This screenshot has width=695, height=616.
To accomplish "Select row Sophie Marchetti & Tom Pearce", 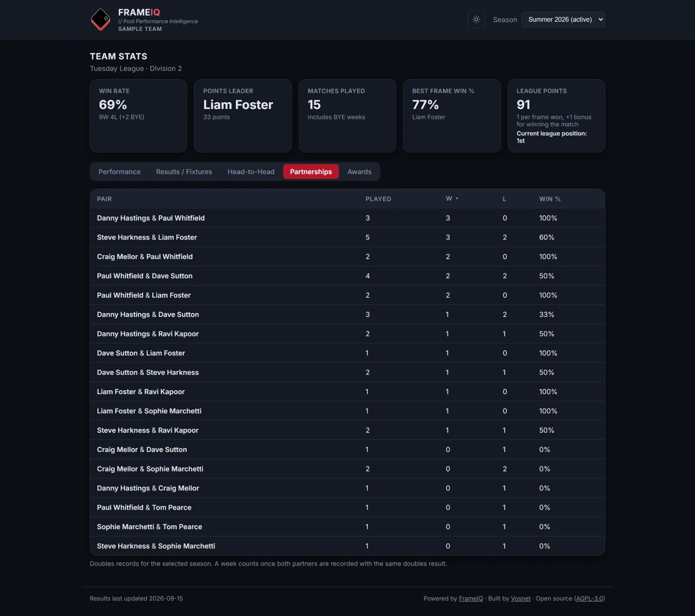I will 347,527.
